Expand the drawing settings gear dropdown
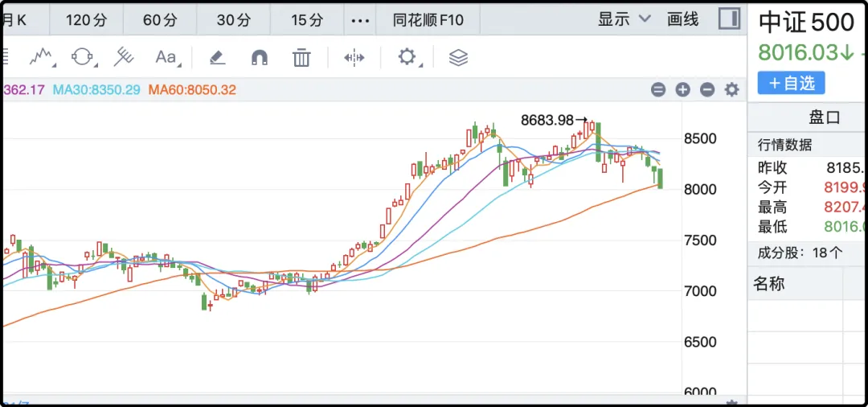The height and width of the screenshot is (407, 868). pyautogui.click(x=409, y=57)
